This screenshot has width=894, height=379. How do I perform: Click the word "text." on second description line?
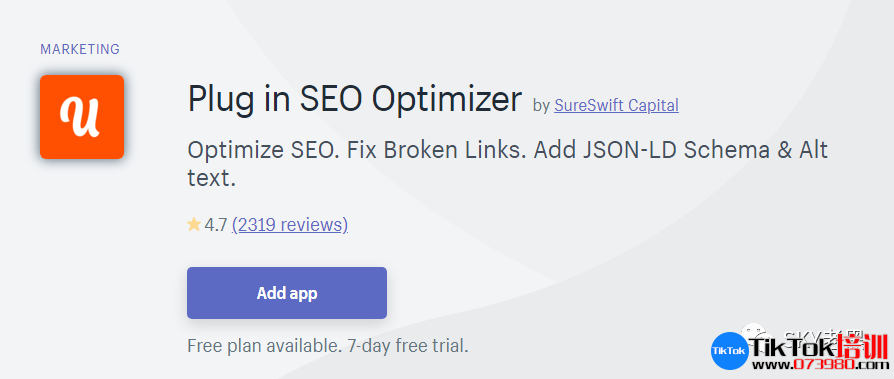[212, 179]
